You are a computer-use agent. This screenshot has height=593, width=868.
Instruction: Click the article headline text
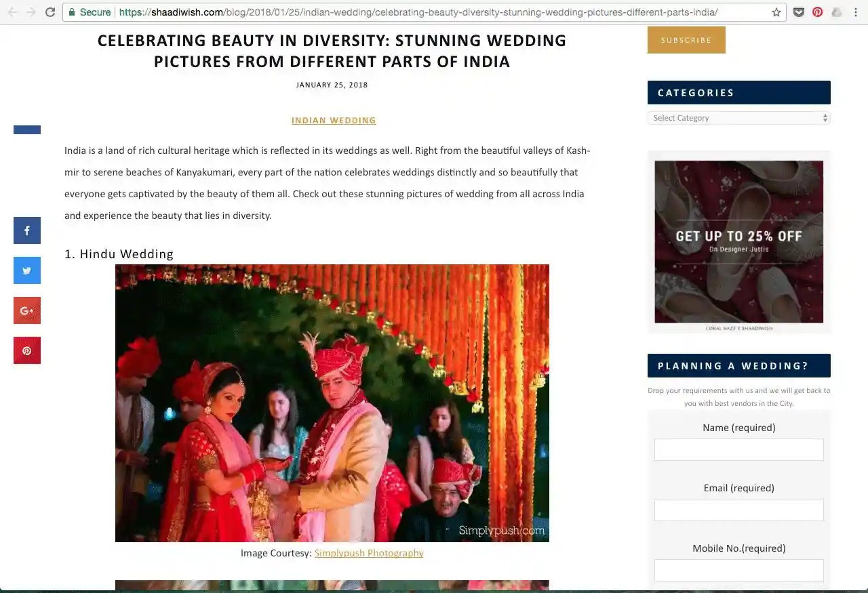(x=332, y=51)
